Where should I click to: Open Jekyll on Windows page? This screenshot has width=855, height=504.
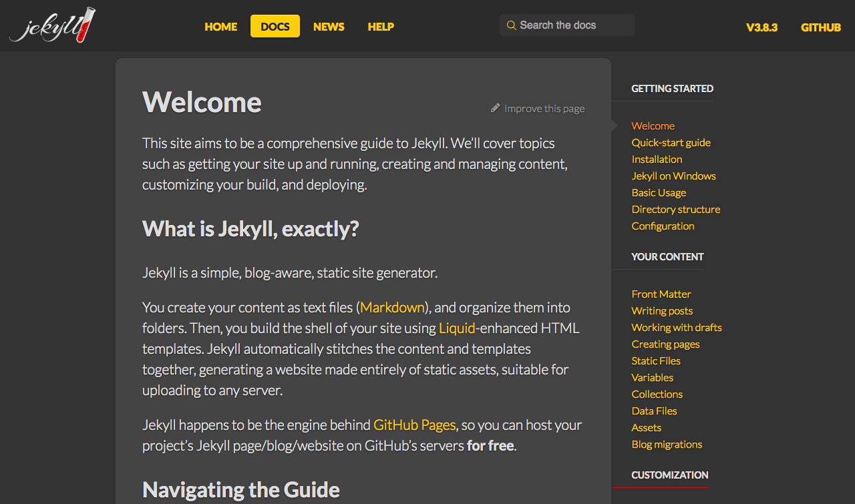(x=674, y=176)
